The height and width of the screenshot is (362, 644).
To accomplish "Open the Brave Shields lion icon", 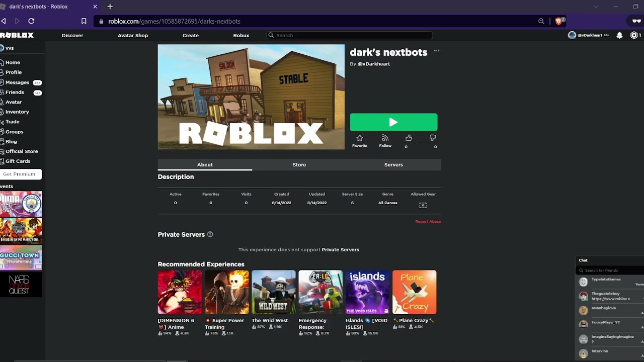I will pos(559,21).
